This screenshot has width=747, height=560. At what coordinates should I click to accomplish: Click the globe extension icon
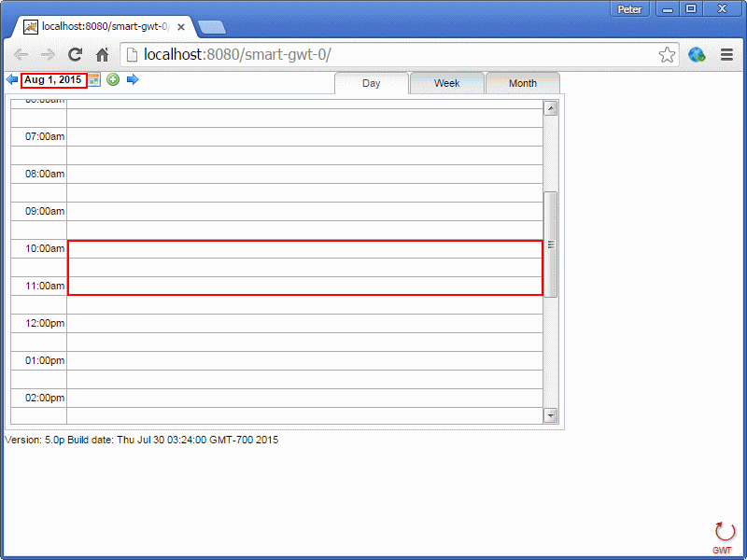pos(697,55)
